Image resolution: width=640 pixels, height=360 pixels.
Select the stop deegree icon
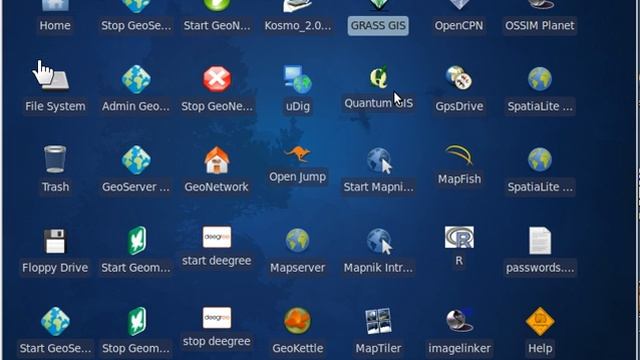tap(217, 318)
